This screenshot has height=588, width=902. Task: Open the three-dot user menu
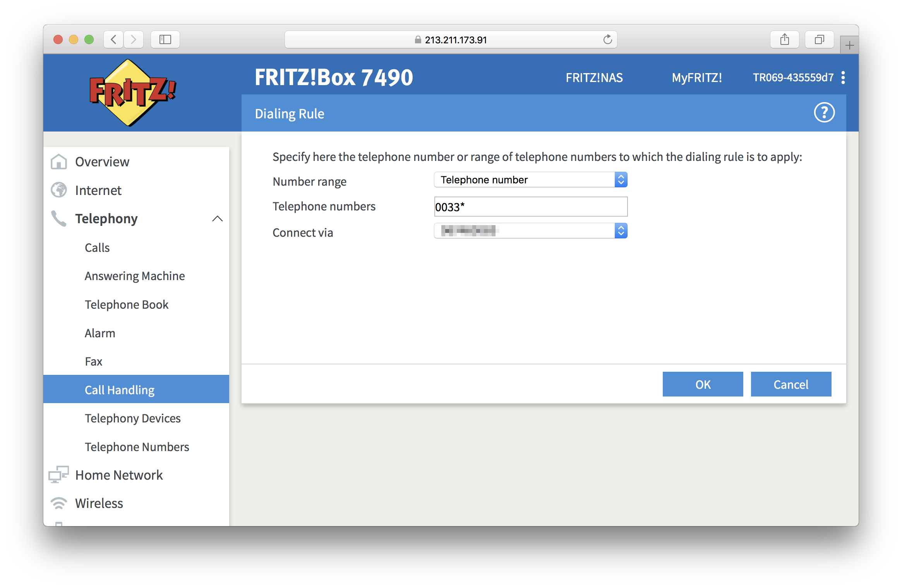[843, 78]
